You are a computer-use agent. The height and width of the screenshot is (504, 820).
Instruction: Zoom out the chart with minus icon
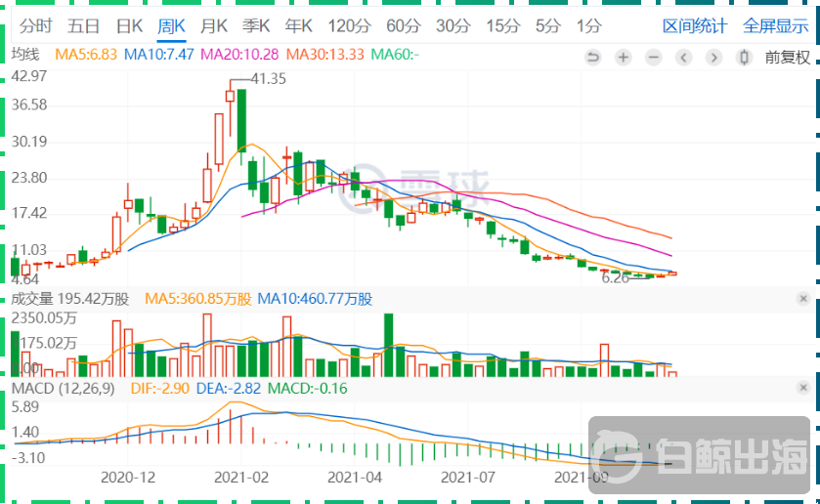pos(653,58)
